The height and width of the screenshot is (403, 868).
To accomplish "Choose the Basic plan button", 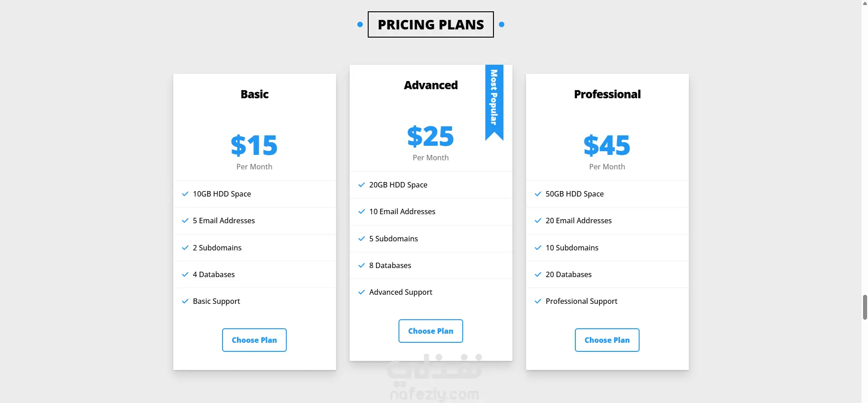I will coord(254,340).
